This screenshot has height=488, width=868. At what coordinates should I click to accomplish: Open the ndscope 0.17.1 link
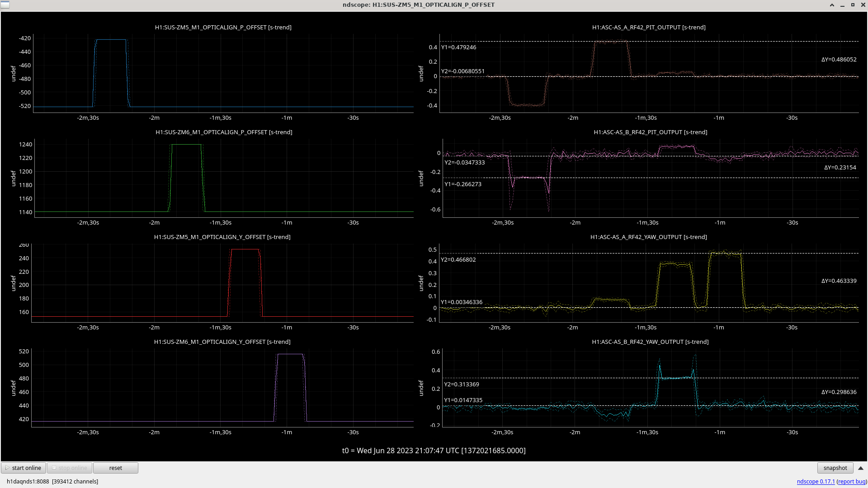click(816, 482)
